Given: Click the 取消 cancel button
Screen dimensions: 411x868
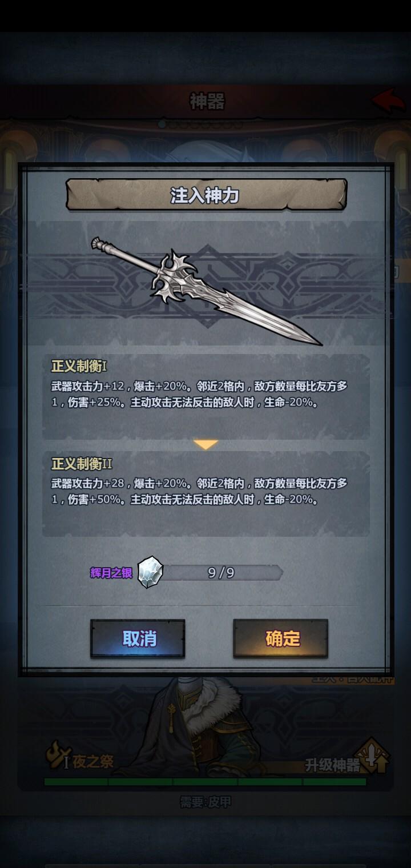Looking at the screenshot, I should click(138, 638).
